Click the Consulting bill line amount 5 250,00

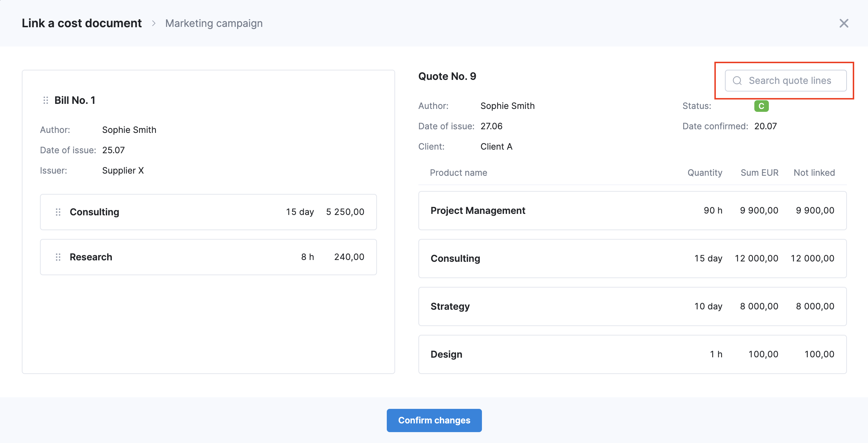tap(345, 212)
